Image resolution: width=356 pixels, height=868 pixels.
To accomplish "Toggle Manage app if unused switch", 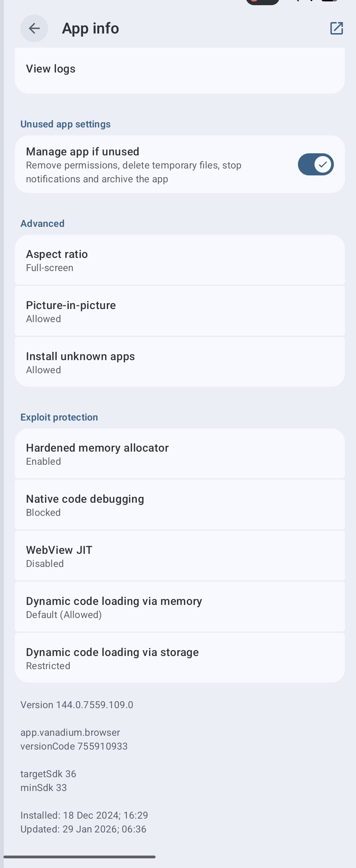I will coord(316,164).
